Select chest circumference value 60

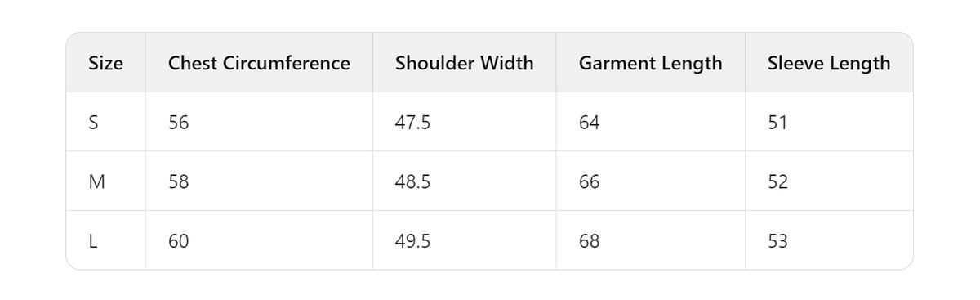pyautogui.click(x=178, y=241)
